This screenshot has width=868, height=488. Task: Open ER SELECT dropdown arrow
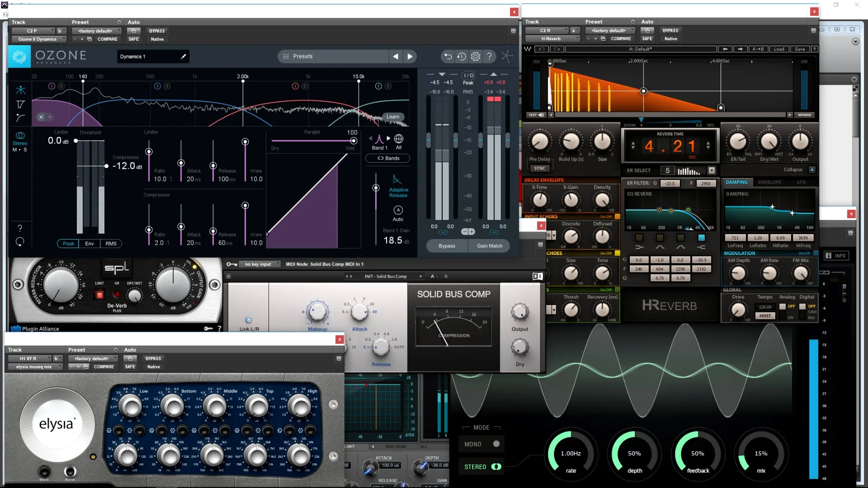712,171
